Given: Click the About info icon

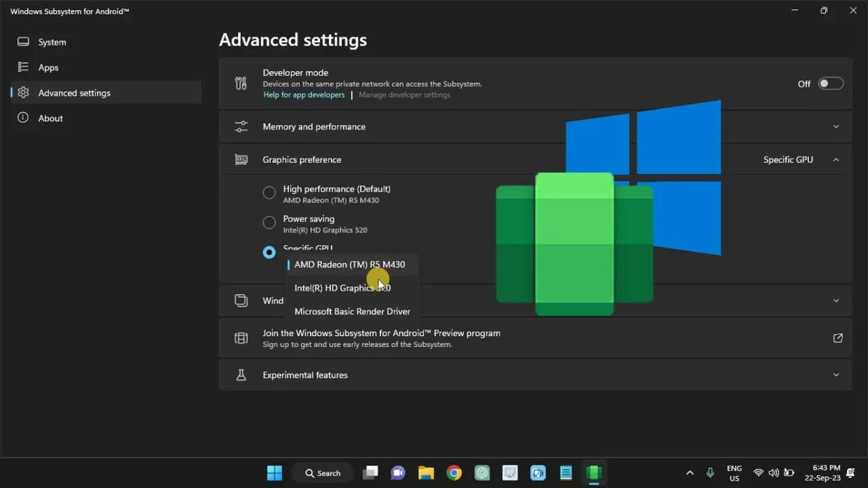Looking at the screenshot, I should tap(24, 118).
